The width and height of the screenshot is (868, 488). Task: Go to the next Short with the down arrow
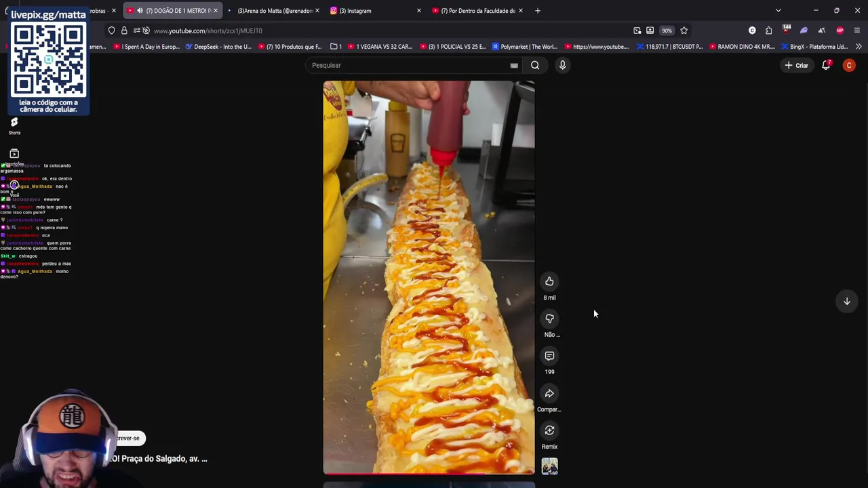click(847, 301)
